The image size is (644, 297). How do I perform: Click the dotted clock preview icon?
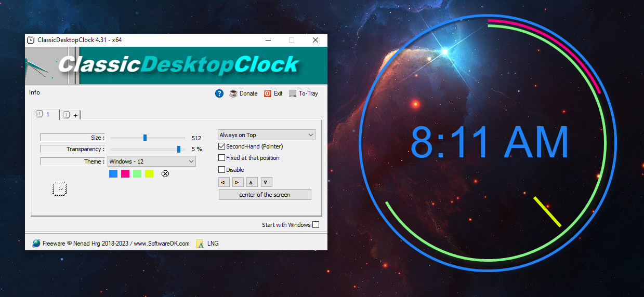60,188
